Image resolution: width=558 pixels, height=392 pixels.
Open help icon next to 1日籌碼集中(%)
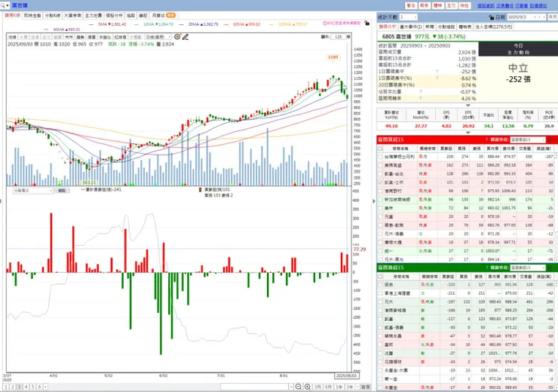[x=437, y=78]
